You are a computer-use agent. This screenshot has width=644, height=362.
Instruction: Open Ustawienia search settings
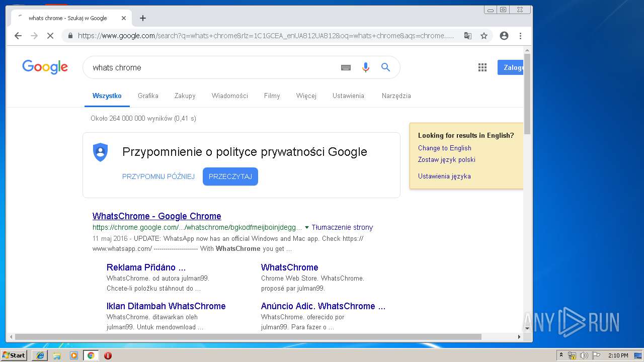348,96
